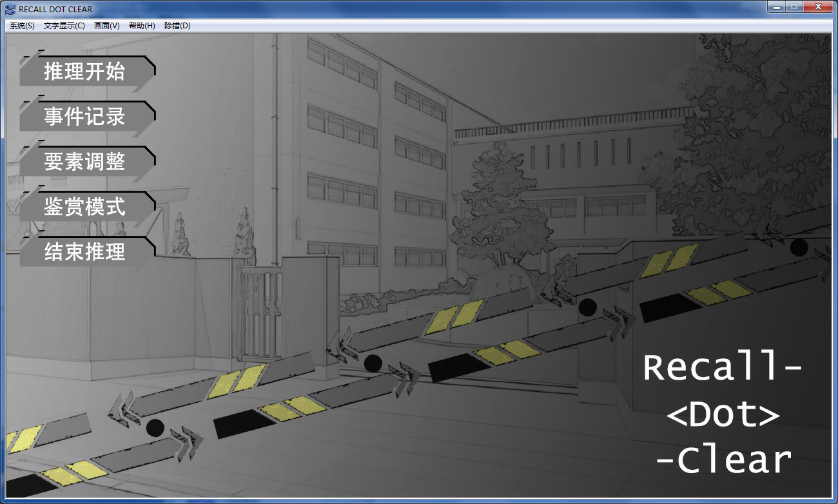The image size is (838, 504).
Task: Quit the game via 结束推理
Action: [x=85, y=252]
